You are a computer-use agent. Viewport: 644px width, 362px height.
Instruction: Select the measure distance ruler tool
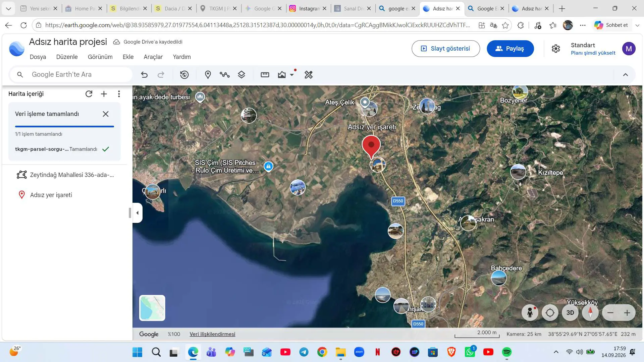pyautogui.click(x=265, y=75)
